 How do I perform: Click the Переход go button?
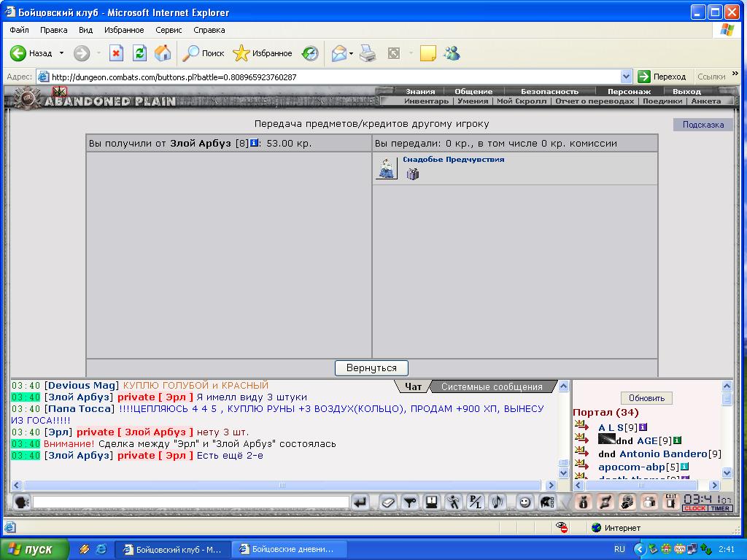(x=662, y=77)
